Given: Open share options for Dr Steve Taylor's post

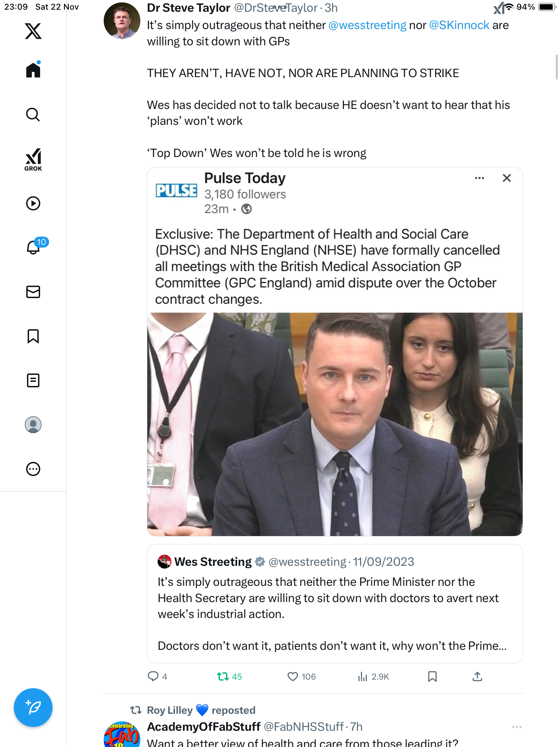Looking at the screenshot, I should 477,676.
